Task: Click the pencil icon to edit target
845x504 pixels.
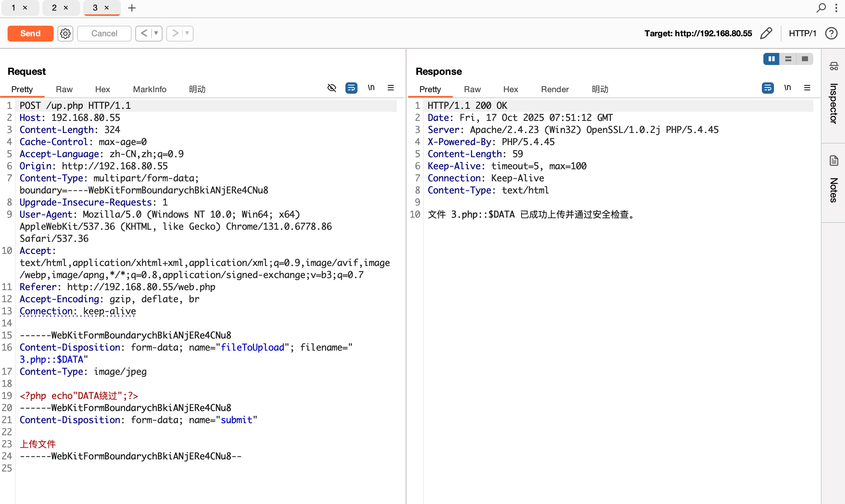Action: [x=766, y=33]
